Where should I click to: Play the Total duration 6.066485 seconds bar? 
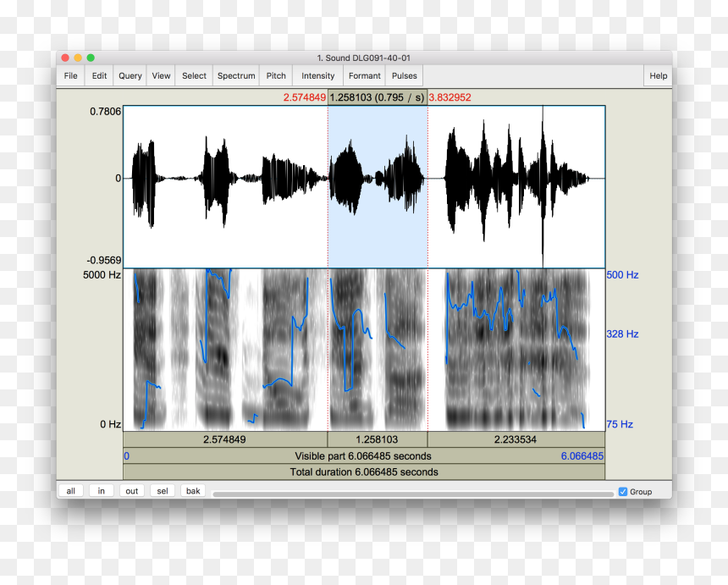(x=364, y=472)
